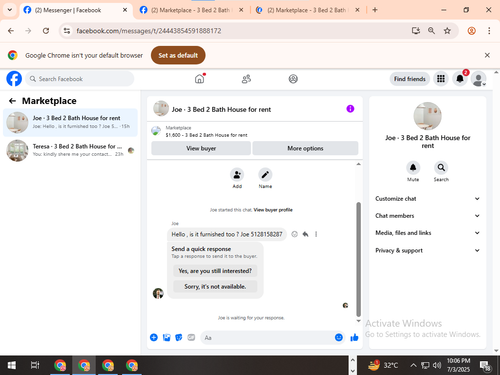Image resolution: width=500 pixels, height=375 pixels.
Task: Dismiss the default browser notification bar
Action: (487, 55)
